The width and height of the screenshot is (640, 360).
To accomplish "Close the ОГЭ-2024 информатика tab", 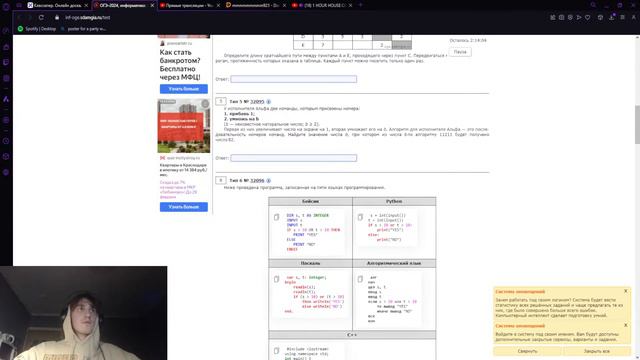I will (152, 5).
